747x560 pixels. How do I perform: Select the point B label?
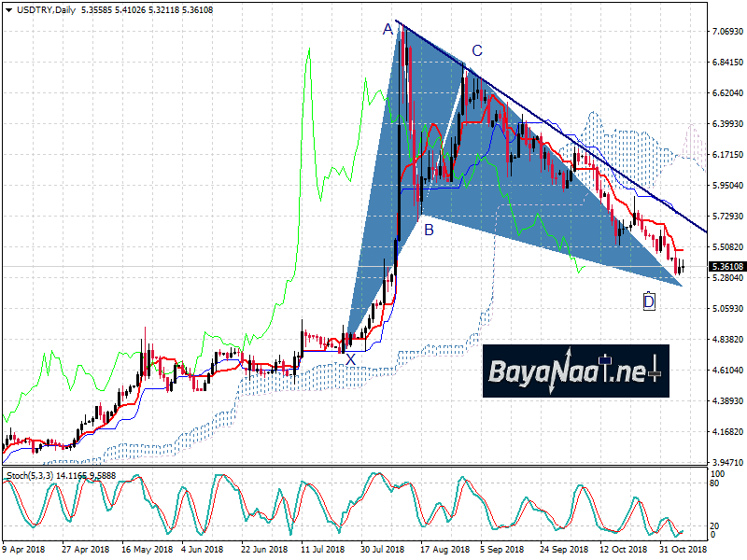(429, 229)
